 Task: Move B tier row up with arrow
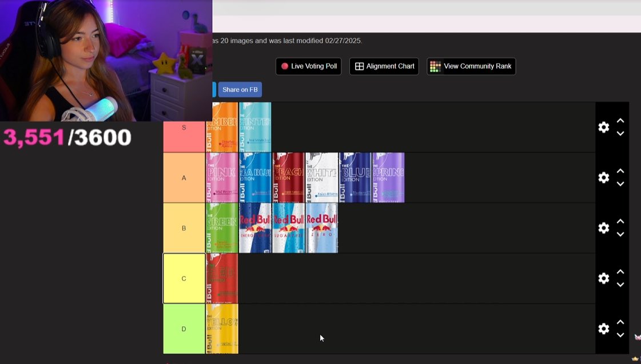[620, 221]
